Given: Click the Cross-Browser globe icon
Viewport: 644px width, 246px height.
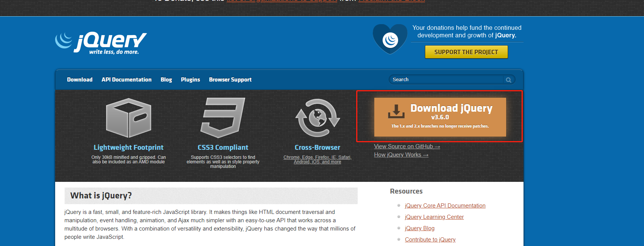Looking at the screenshot, I should pyautogui.click(x=318, y=118).
